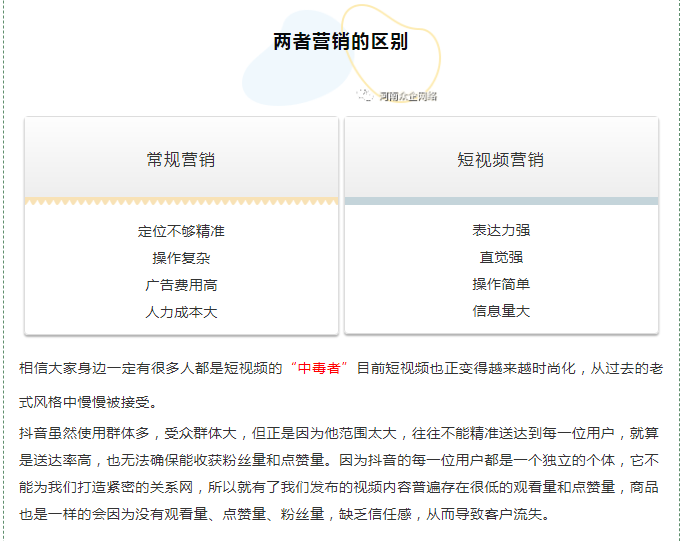This screenshot has height=541, width=683.
Task: Click the blue-gray bar under 短视频营销
Action: (501, 201)
